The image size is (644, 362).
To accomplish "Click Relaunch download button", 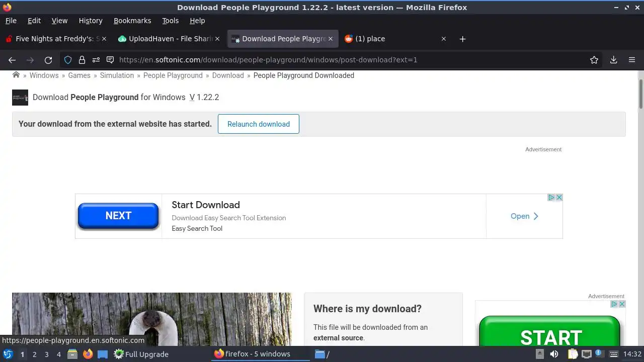I will click(x=259, y=124).
